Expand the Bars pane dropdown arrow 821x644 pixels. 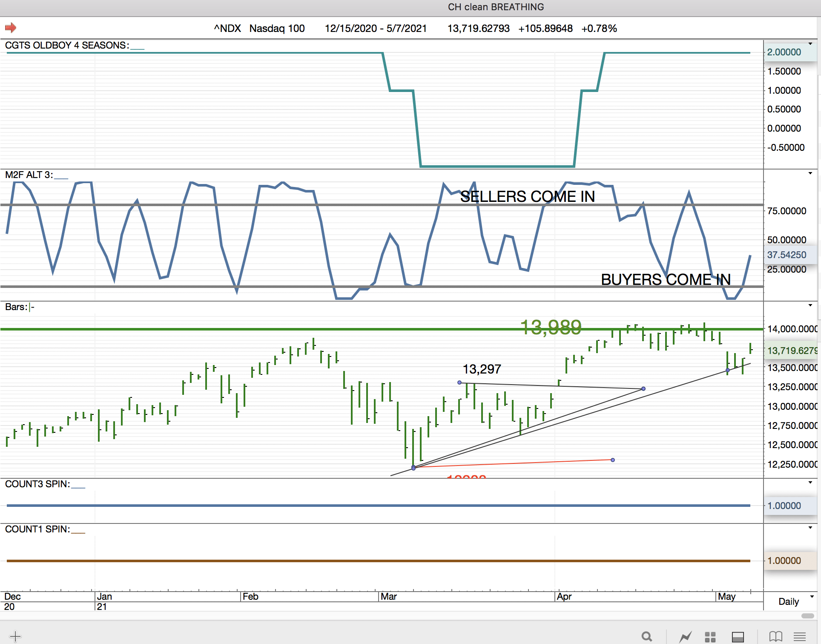click(x=810, y=305)
